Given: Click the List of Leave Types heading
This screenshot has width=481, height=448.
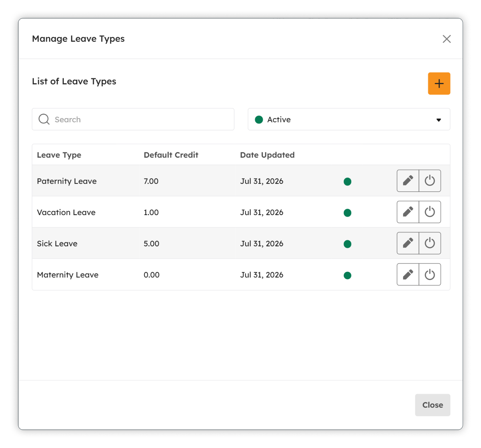Looking at the screenshot, I should tap(74, 81).
